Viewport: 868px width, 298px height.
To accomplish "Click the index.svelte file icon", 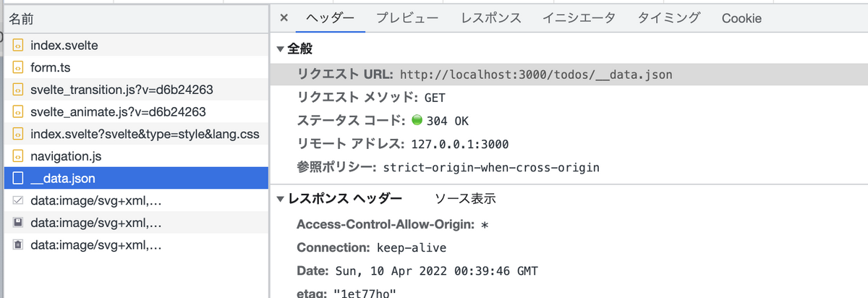I will click(x=17, y=46).
